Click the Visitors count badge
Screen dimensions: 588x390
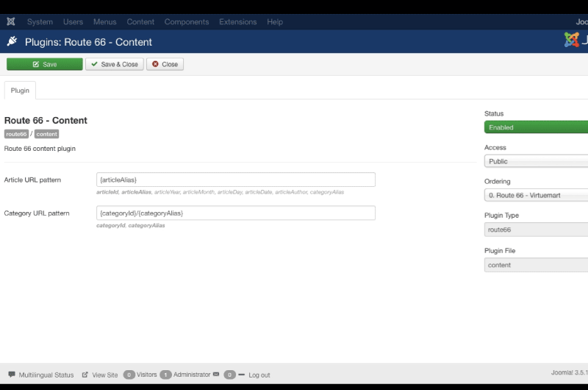point(129,375)
